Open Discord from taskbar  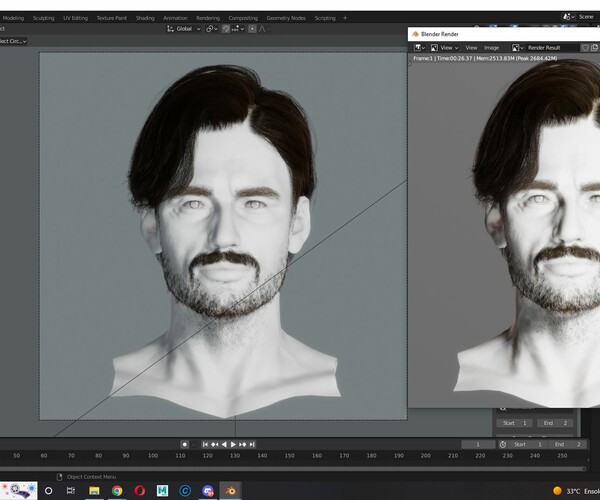pyautogui.click(x=208, y=490)
